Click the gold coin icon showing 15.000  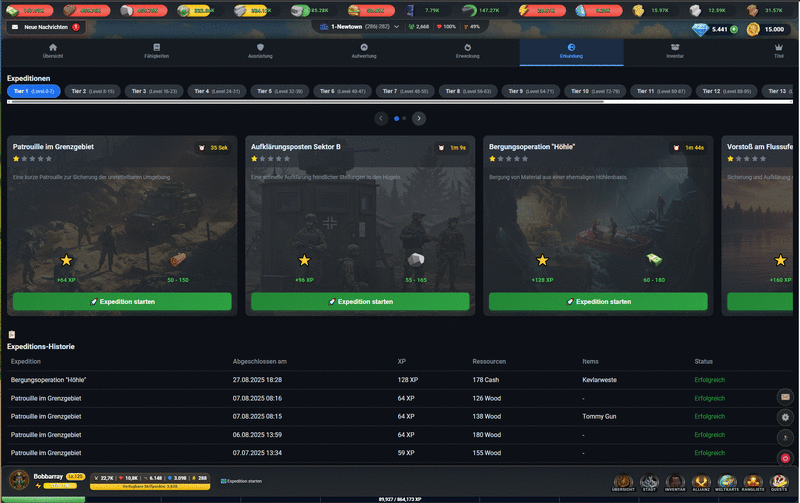pyautogui.click(x=753, y=30)
